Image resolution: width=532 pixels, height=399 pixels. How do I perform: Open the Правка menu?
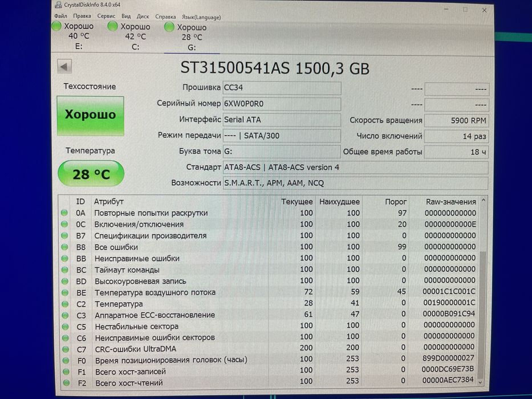pos(82,15)
